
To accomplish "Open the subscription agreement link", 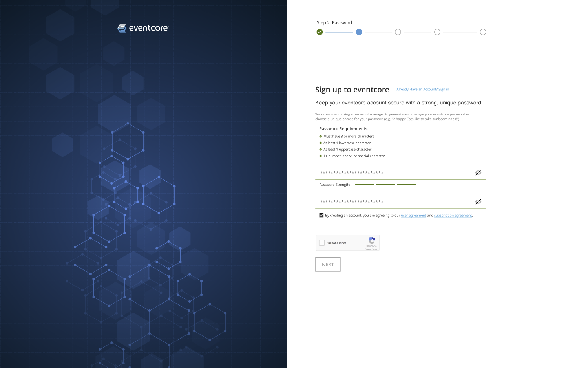I will [x=453, y=216].
